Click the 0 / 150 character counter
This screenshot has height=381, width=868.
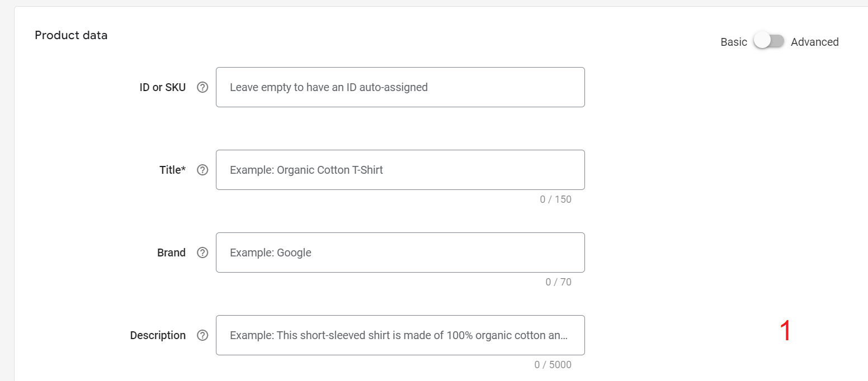[555, 199]
